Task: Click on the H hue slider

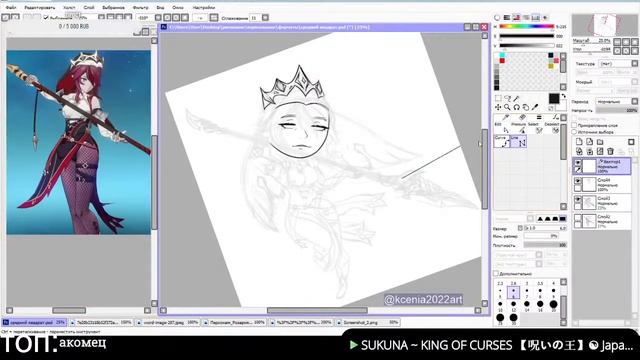Action: point(527,27)
